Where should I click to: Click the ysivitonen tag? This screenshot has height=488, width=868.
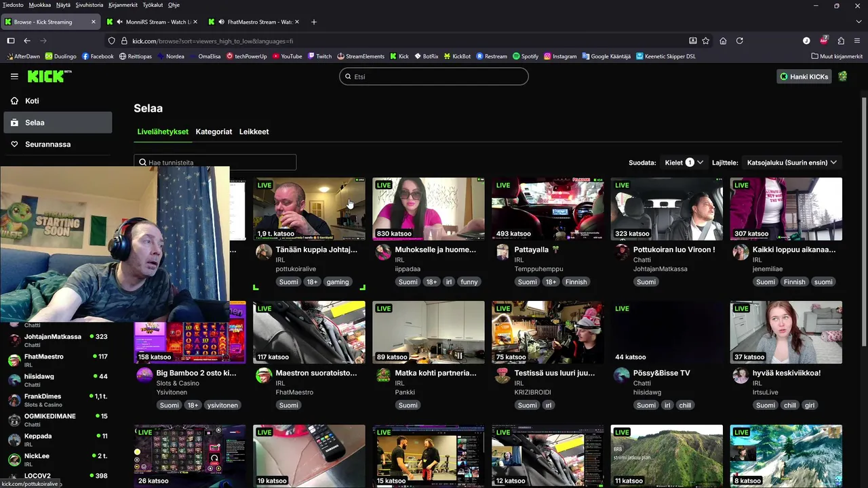tap(223, 405)
